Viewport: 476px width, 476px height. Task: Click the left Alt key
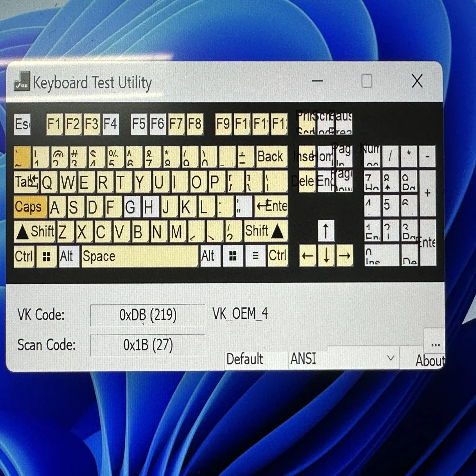(x=69, y=257)
